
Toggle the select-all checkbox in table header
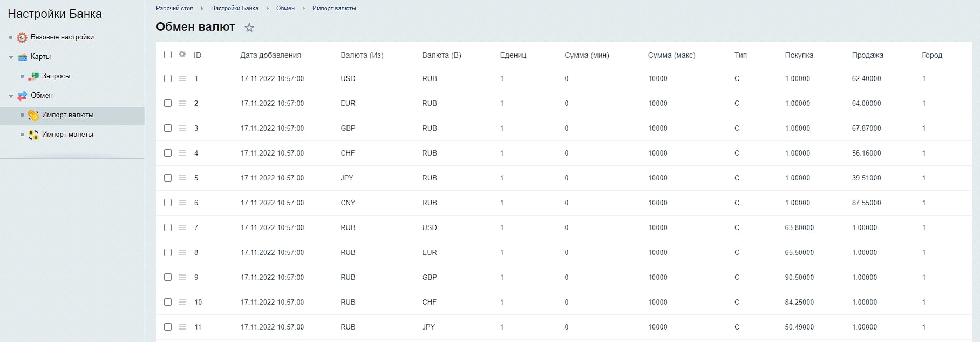[x=168, y=55]
